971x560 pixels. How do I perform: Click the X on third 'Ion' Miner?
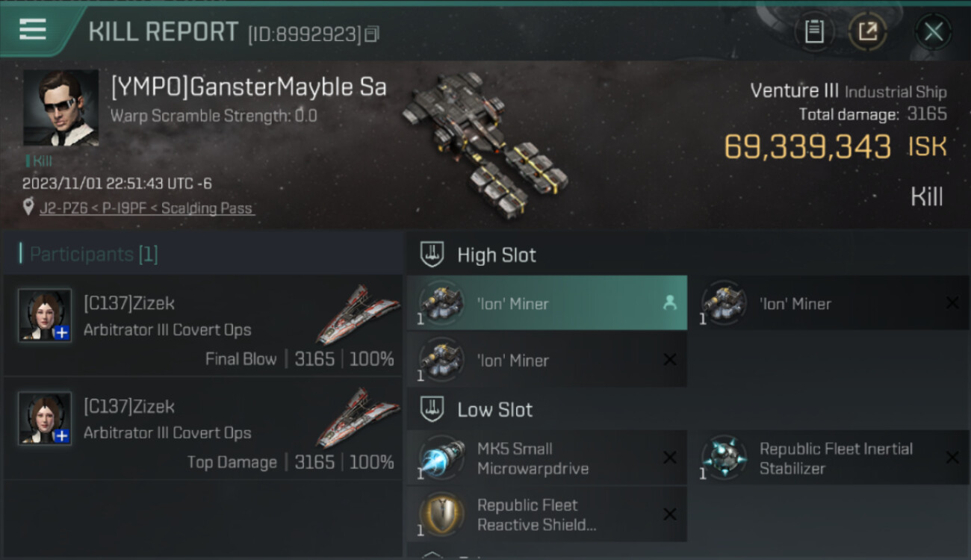click(670, 360)
